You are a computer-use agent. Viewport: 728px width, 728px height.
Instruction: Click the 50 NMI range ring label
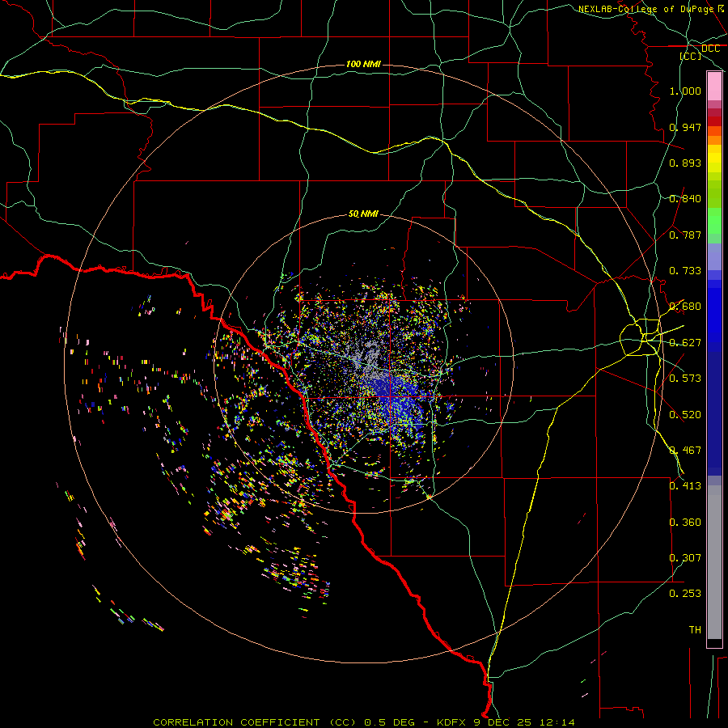pos(363,214)
